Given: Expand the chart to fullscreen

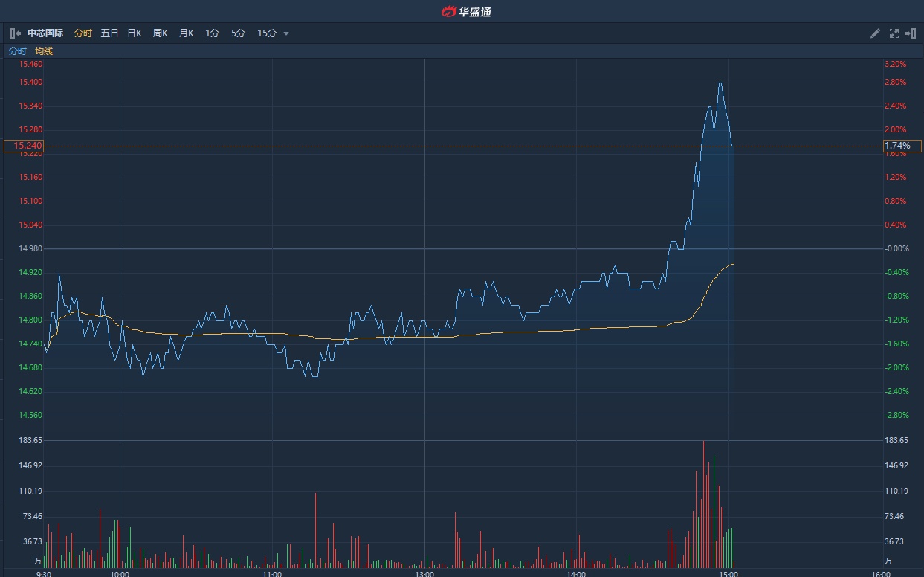Looking at the screenshot, I should click(894, 33).
